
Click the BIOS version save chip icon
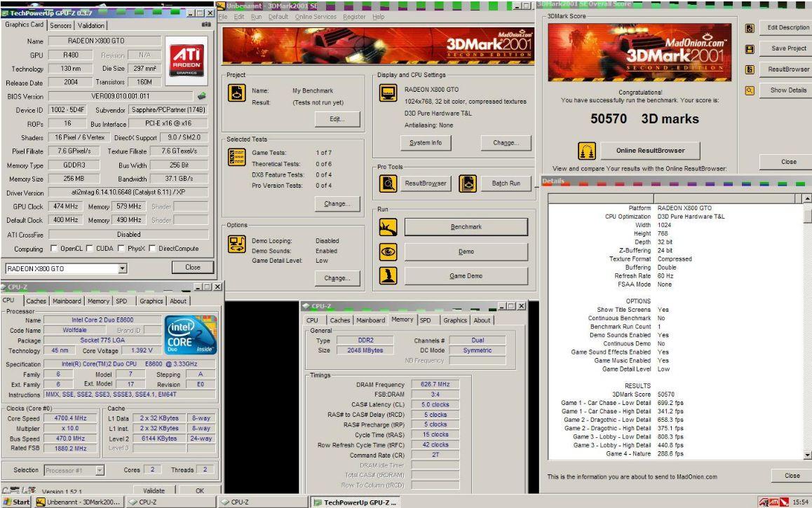click(202, 96)
